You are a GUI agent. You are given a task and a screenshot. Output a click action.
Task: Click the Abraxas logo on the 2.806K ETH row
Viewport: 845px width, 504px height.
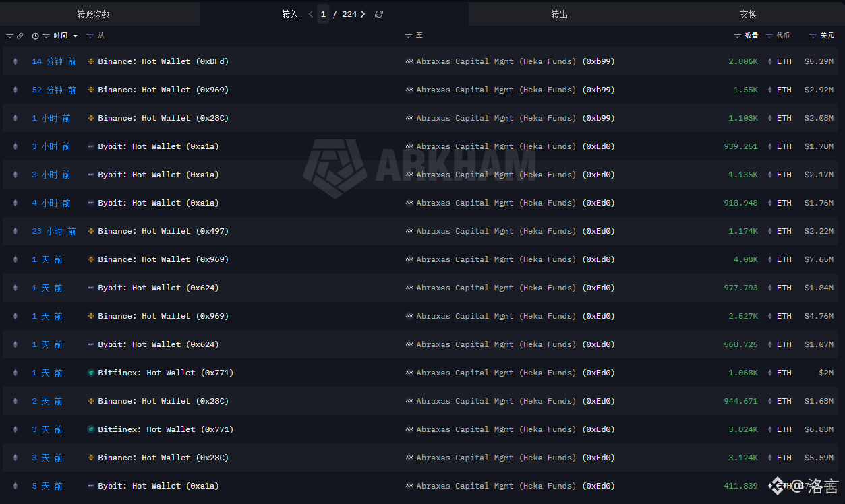(x=409, y=61)
